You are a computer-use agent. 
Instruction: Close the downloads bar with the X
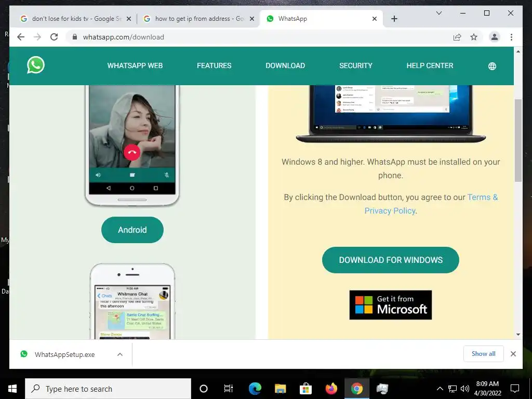(x=513, y=354)
